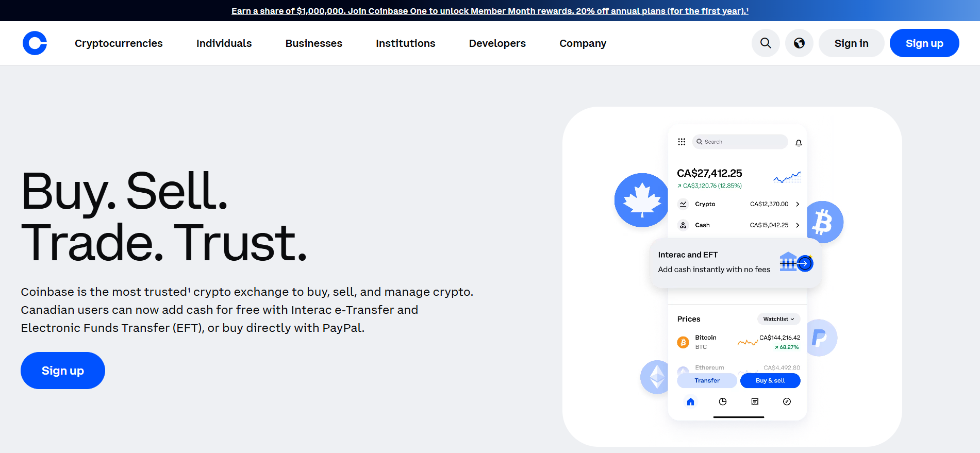Viewport: 980px width, 453px height.
Task: Click the Add cash instantly with no fees text
Action: tap(714, 270)
